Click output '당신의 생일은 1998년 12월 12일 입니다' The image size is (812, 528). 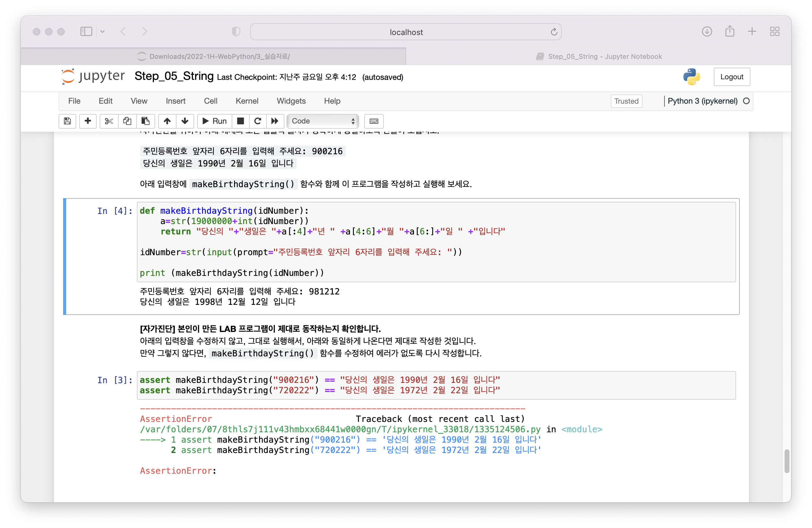[218, 302]
